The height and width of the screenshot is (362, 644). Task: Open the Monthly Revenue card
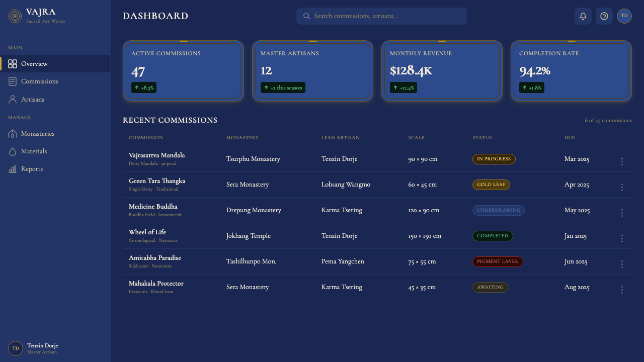coord(442,71)
